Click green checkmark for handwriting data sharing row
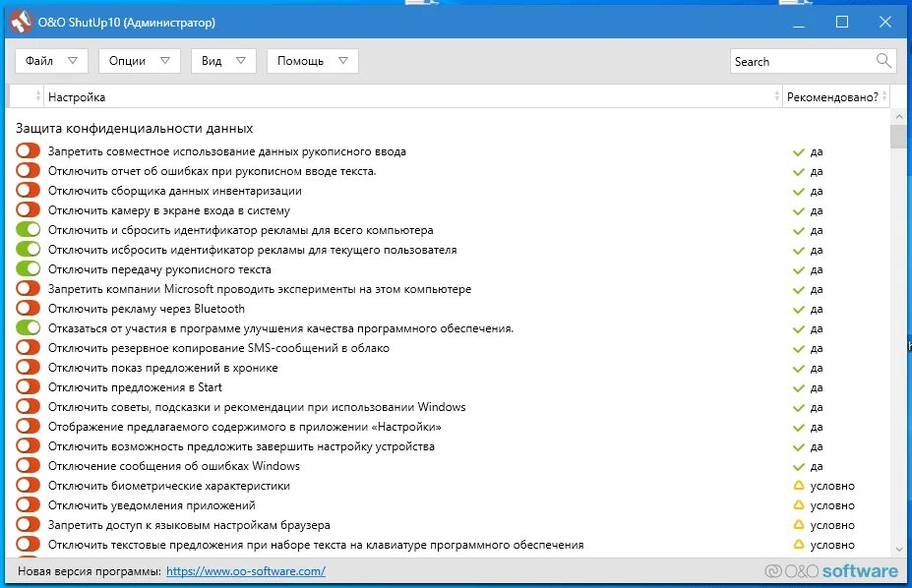This screenshot has height=588, width=912. pos(798,152)
